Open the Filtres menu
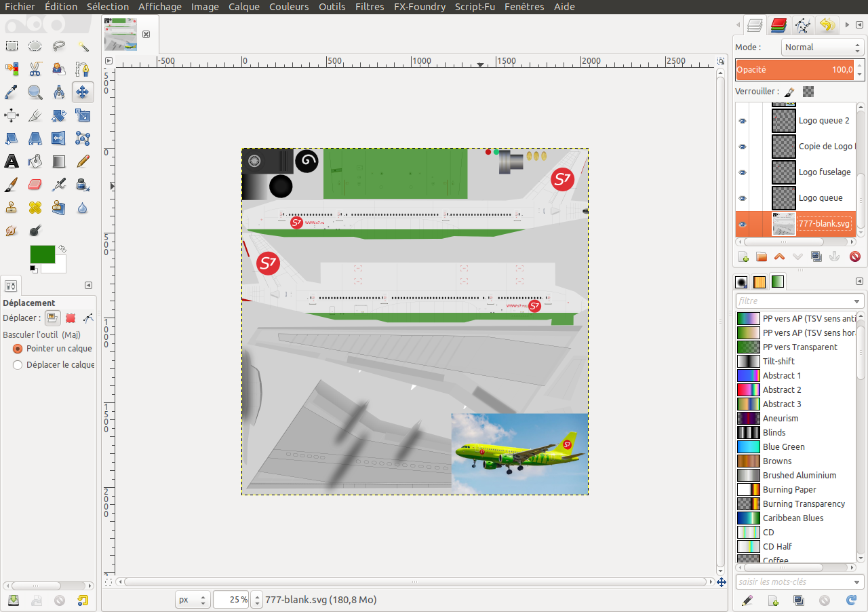The width and height of the screenshot is (868, 612). tap(370, 7)
